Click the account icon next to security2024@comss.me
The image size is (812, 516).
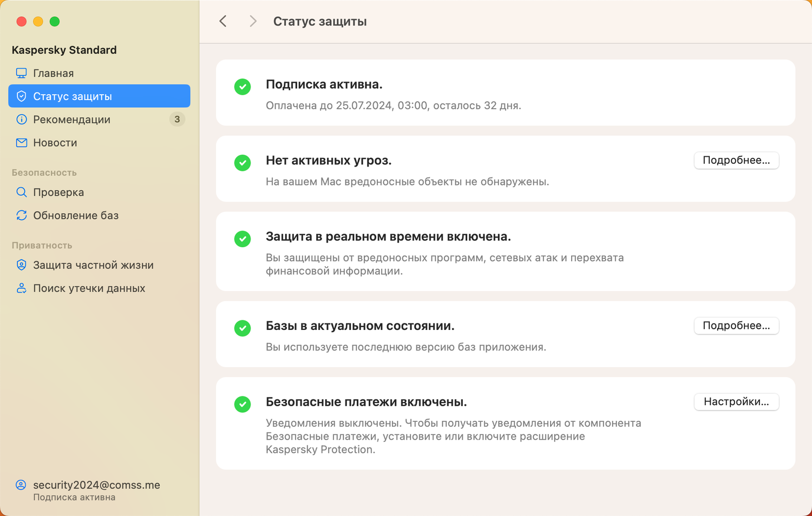pyautogui.click(x=21, y=485)
